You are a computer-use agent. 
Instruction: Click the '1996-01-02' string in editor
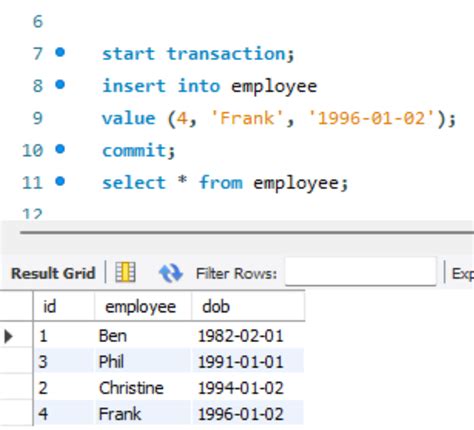click(372, 118)
